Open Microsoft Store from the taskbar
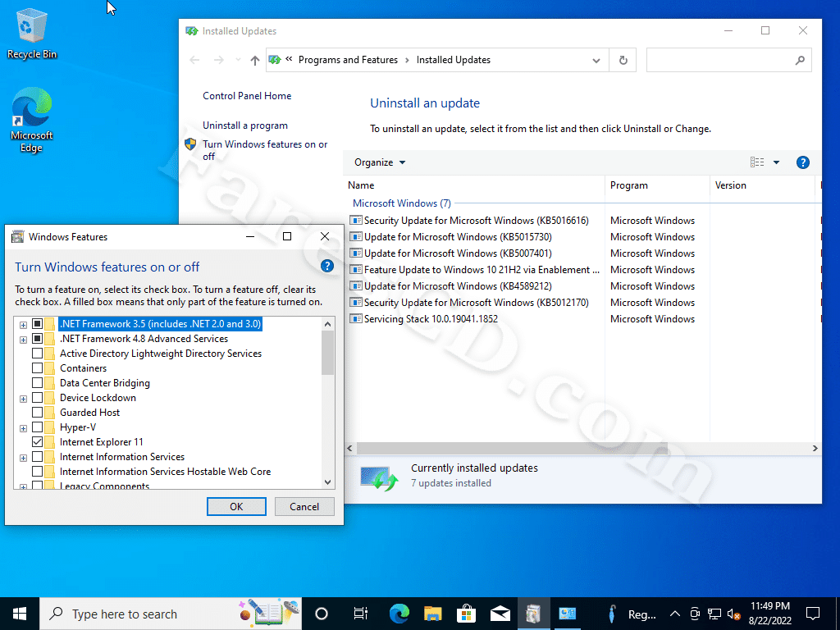The height and width of the screenshot is (630, 840). pyautogui.click(x=467, y=614)
